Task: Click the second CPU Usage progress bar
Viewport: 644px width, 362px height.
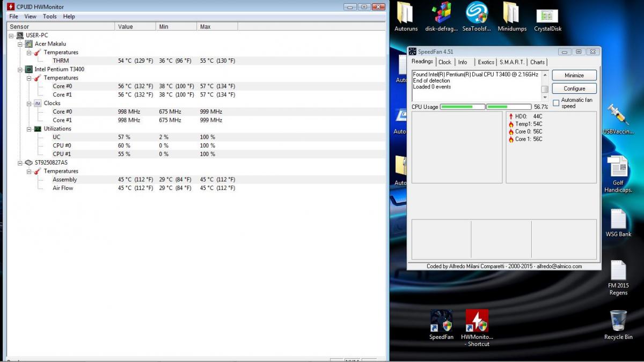Action: tap(509, 107)
